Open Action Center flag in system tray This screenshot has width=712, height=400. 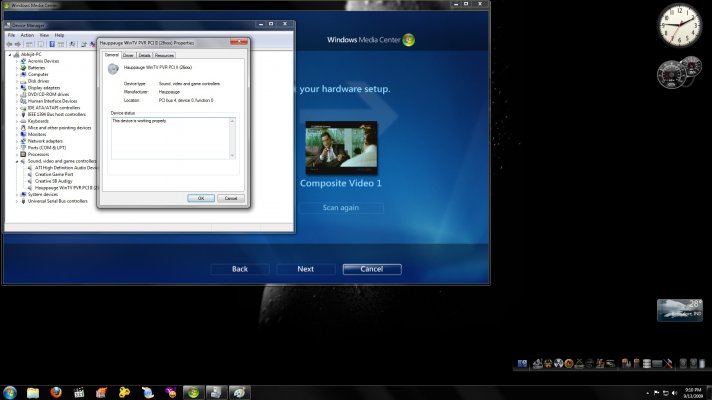pos(657,393)
